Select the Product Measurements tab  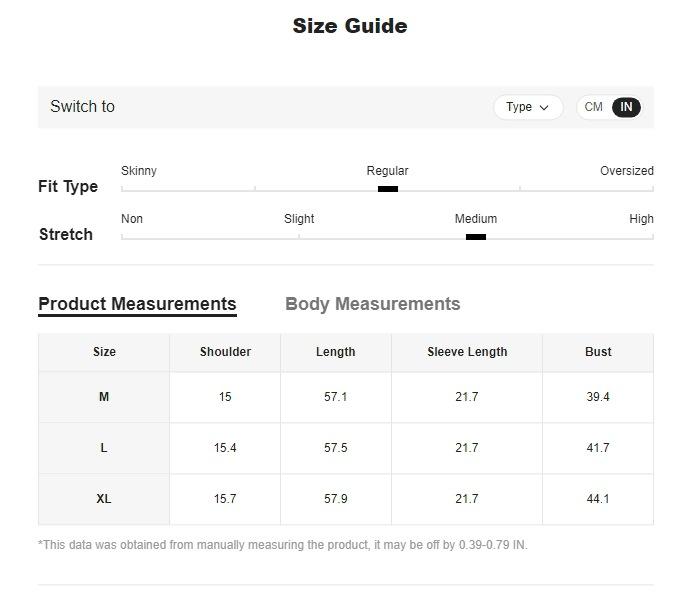tap(137, 304)
